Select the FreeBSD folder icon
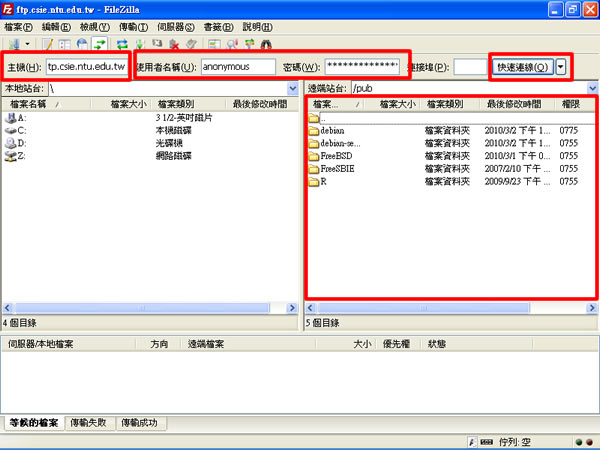The width and height of the screenshot is (600, 450). pos(314,156)
